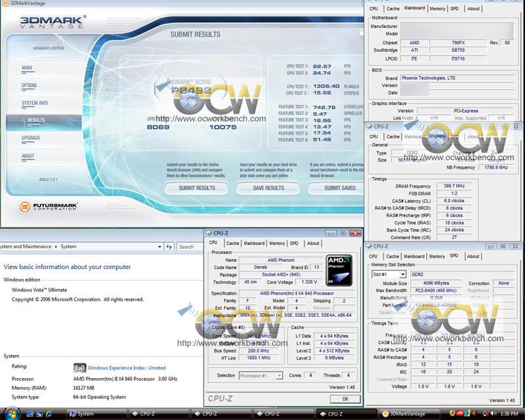Click the 3DMark Vantage title bar icon
525x420 pixels.
(6, 3)
